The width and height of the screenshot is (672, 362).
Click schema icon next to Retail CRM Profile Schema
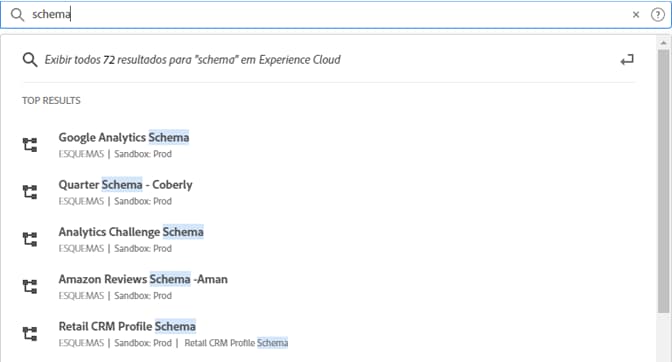30,333
